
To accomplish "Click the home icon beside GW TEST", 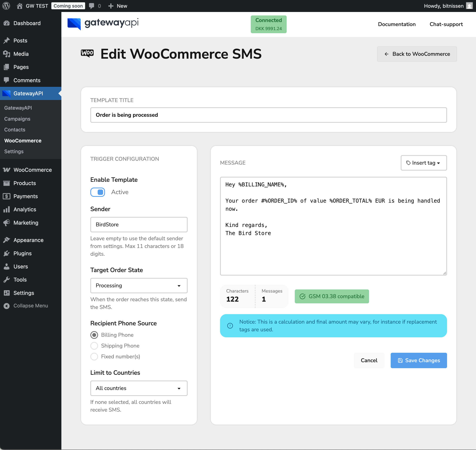I will pyautogui.click(x=20, y=6).
